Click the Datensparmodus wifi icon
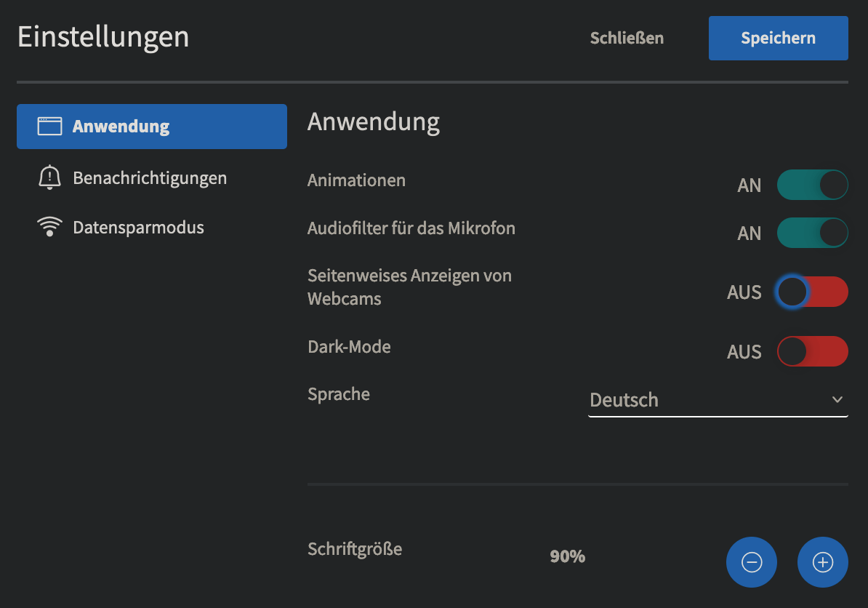 [x=49, y=228]
